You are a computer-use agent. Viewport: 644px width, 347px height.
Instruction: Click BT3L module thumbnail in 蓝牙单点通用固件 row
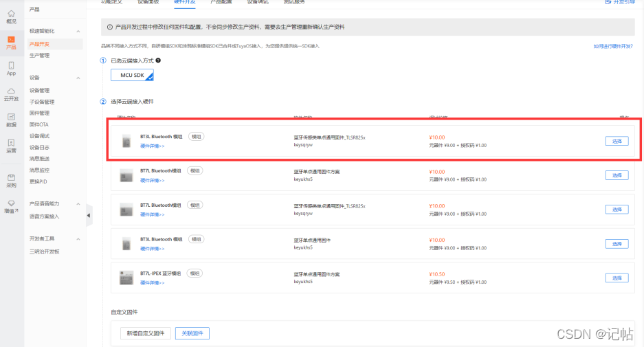pyautogui.click(x=126, y=243)
